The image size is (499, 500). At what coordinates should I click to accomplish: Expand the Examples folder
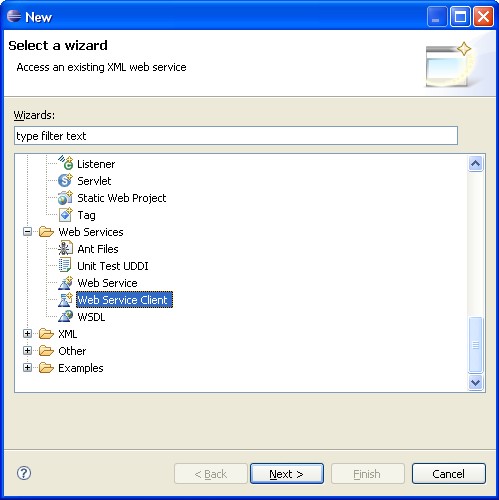point(28,367)
